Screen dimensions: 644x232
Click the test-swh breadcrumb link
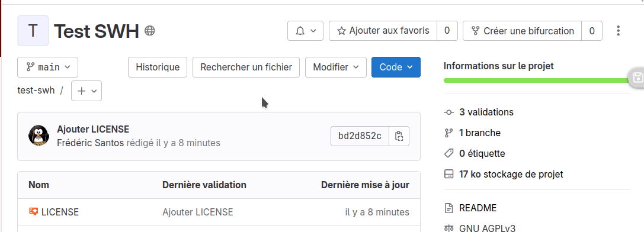tap(36, 91)
